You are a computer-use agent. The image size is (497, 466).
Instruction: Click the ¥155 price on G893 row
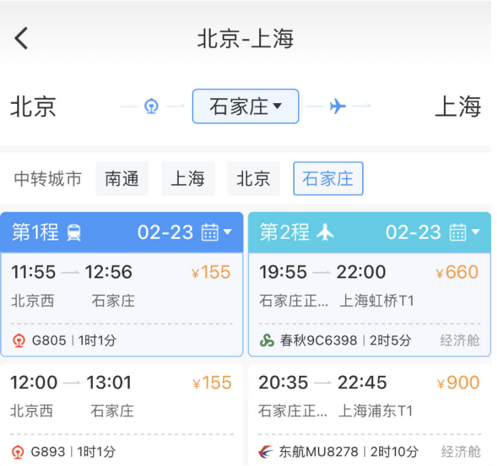click(x=212, y=383)
